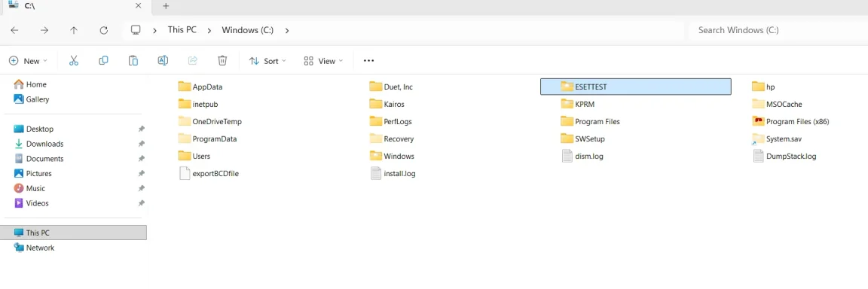
Task: Select the exportBCDfile file icon
Action: [185, 174]
